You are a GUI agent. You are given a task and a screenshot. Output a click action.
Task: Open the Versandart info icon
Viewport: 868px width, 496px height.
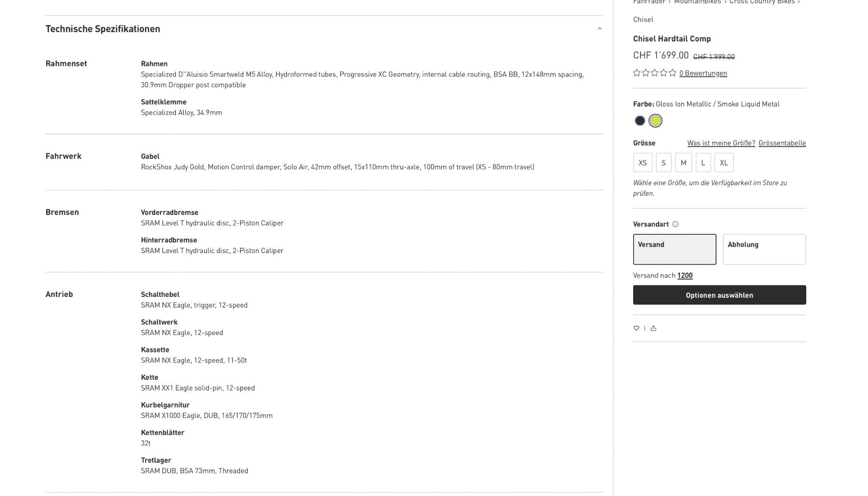pos(675,224)
